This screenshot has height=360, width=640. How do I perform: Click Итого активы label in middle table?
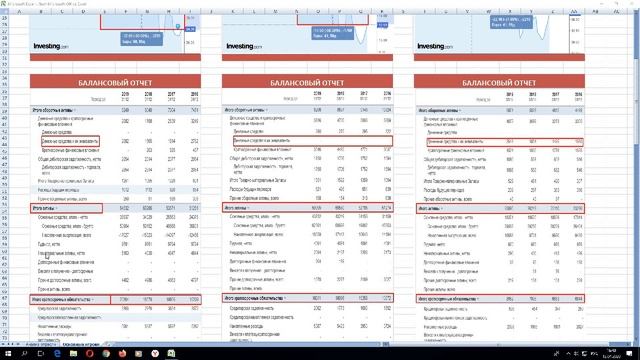tap(235, 208)
